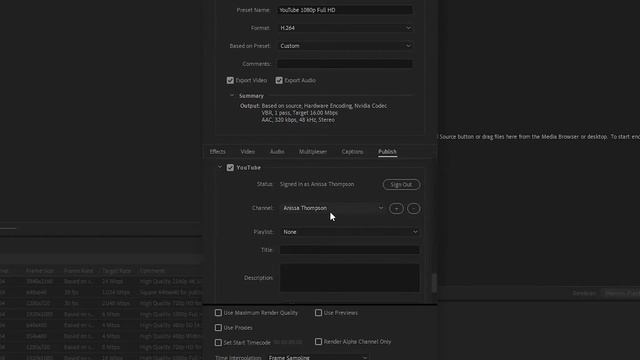Viewport: 640px width, 360px height.
Task: Open the Time Interpolation dropdown
Action: coord(318,357)
